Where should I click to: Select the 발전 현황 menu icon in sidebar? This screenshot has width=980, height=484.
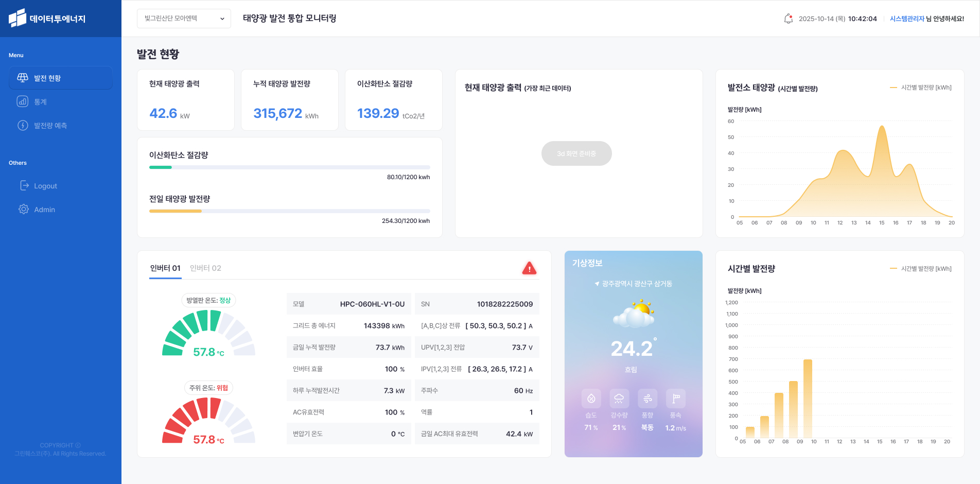click(23, 78)
